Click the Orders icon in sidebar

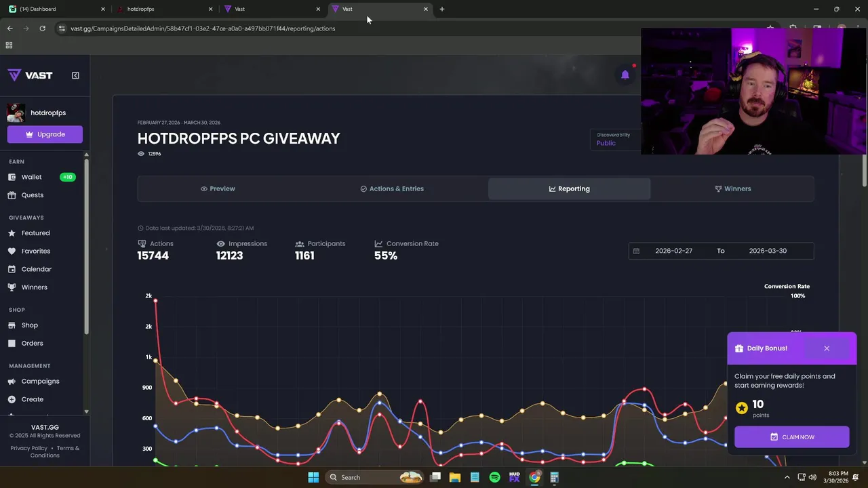point(12,343)
